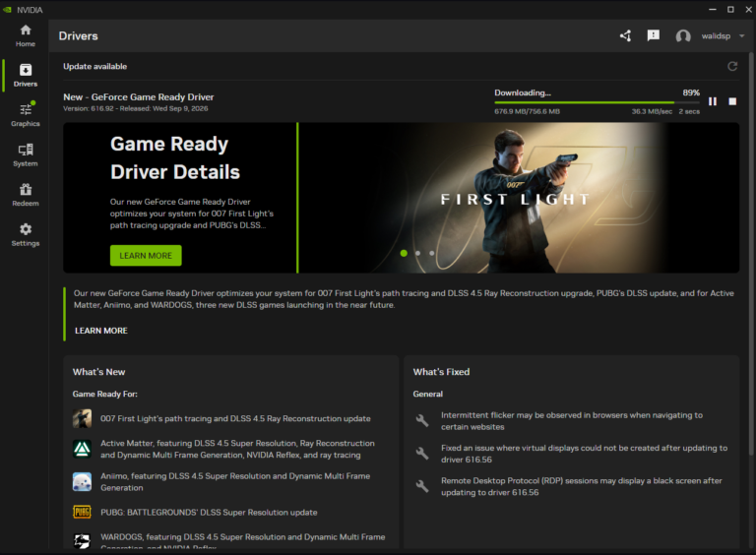Click the user avatar icon

683,36
